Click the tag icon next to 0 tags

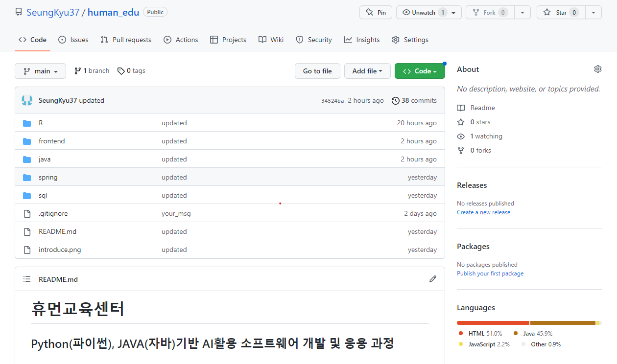pyautogui.click(x=121, y=71)
